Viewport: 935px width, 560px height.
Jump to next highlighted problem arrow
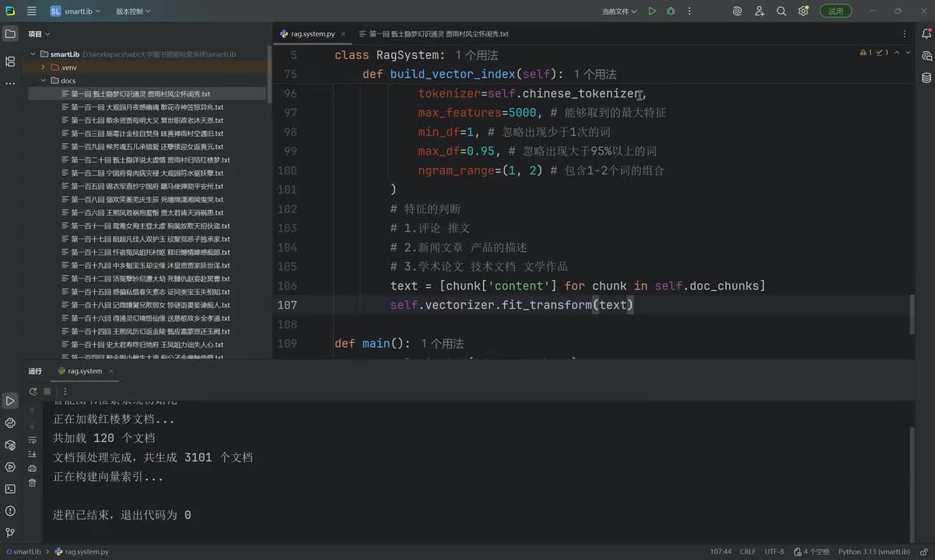pos(909,53)
